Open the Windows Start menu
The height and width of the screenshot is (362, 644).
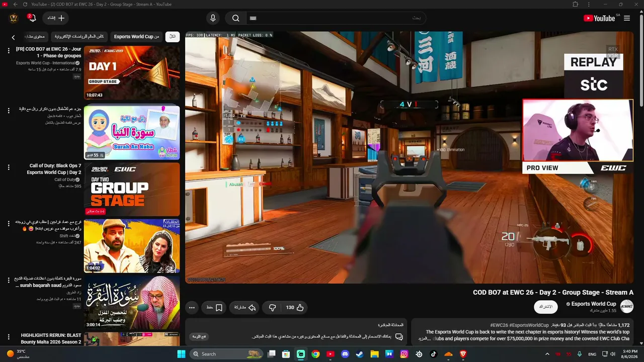pyautogui.click(x=181, y=354)
